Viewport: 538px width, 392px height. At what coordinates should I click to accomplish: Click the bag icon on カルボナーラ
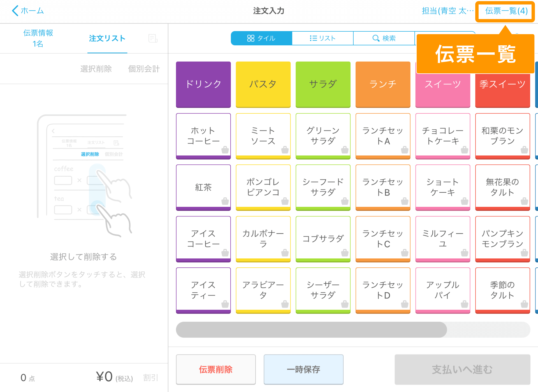point(285,253)
